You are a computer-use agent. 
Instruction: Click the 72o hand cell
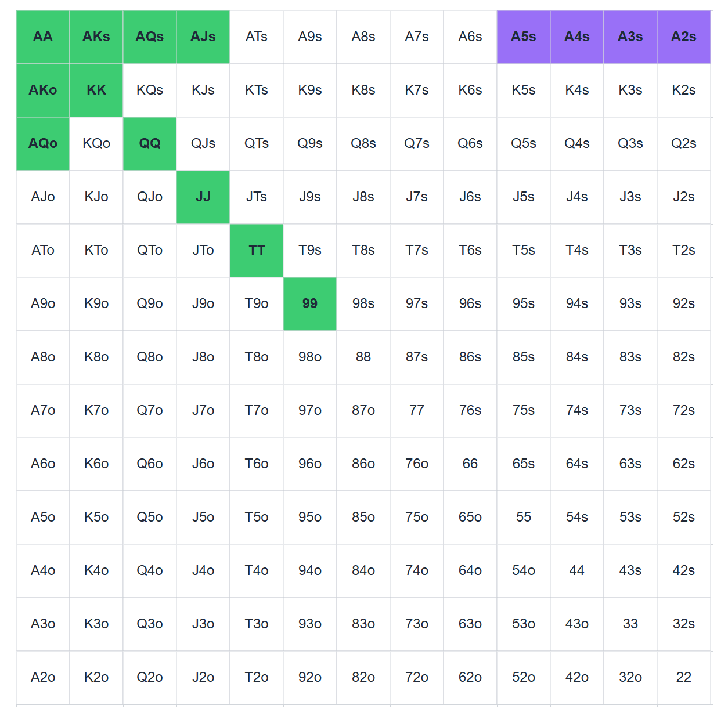point(417,677)
